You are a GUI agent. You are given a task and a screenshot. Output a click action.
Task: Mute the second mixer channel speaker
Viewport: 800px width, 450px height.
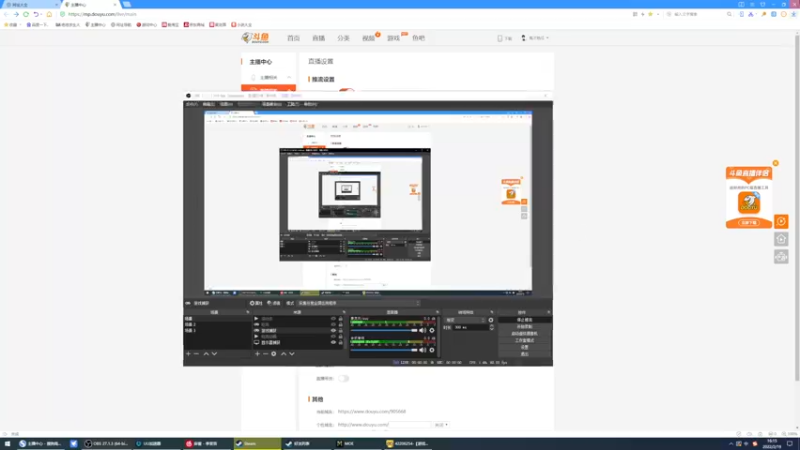422,350
